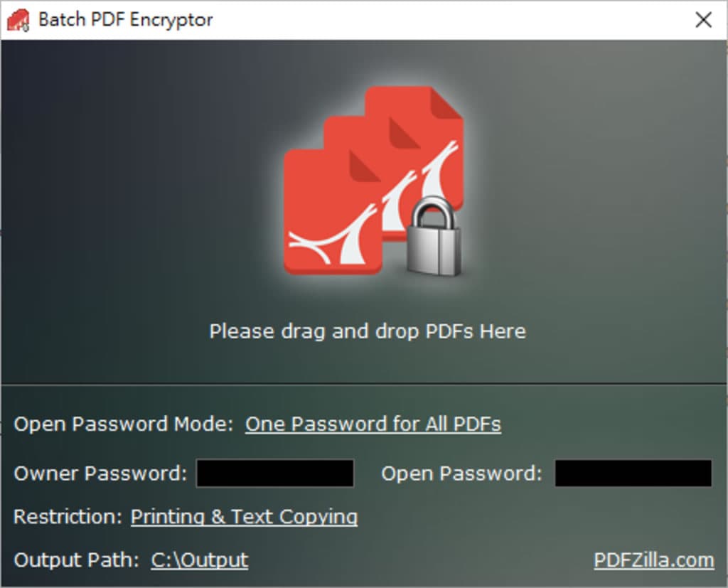
Task: Close the Batch PDF Encryptor window
Action: pyautogui.click(x=703, y=20)
